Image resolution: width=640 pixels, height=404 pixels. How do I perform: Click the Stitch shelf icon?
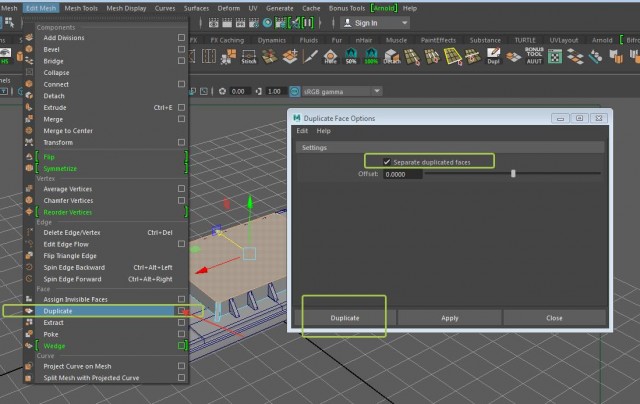tap(249, 57)
